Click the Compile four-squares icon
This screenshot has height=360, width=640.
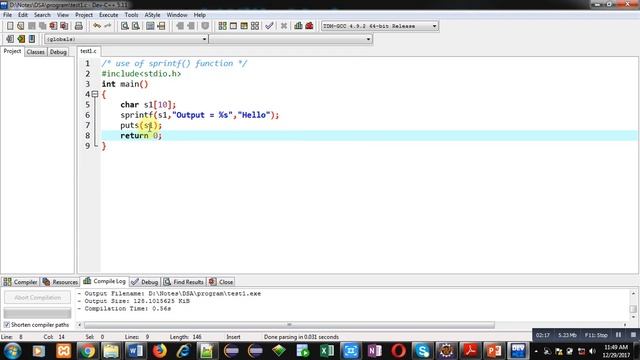[x=222, y=26]
